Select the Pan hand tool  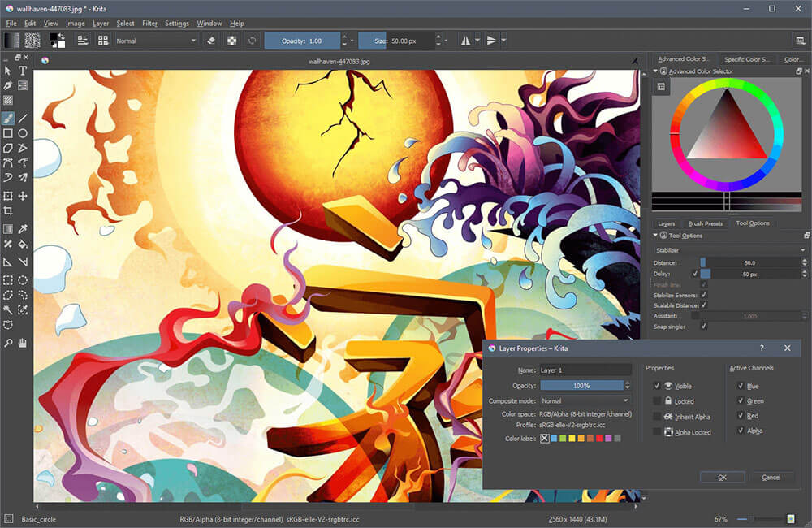click(x=22, y=343)
